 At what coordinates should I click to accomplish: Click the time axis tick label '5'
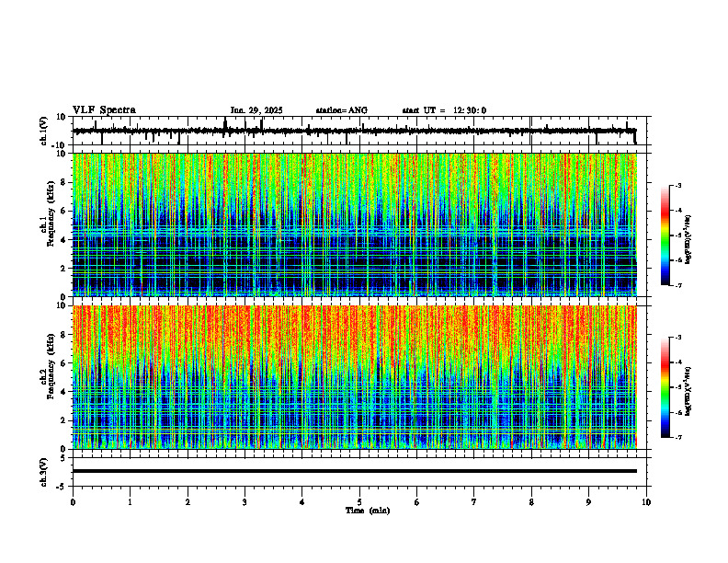click(x=359, y=502)
